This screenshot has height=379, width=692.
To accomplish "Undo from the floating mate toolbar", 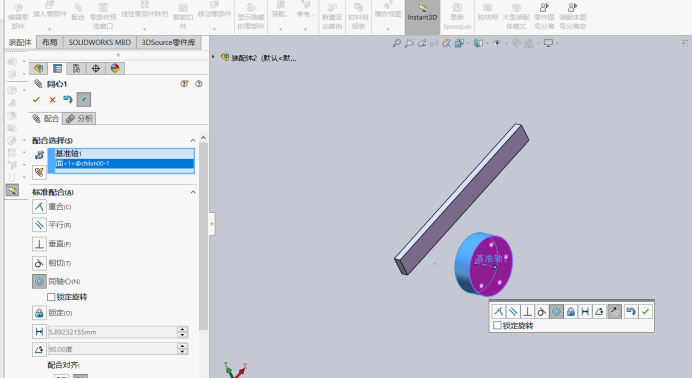I will click(631, 311).
